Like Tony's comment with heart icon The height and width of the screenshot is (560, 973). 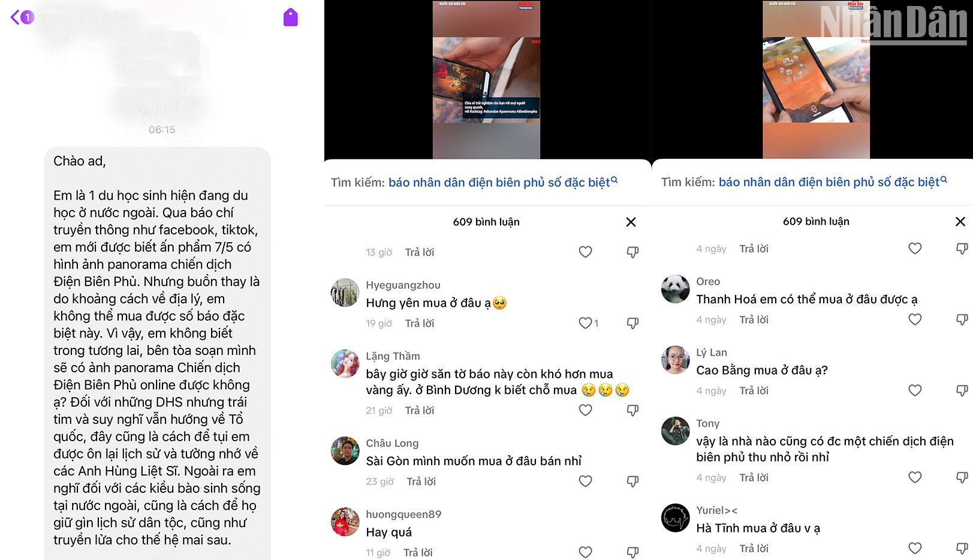pyautogui.click(x=915, y=477)
